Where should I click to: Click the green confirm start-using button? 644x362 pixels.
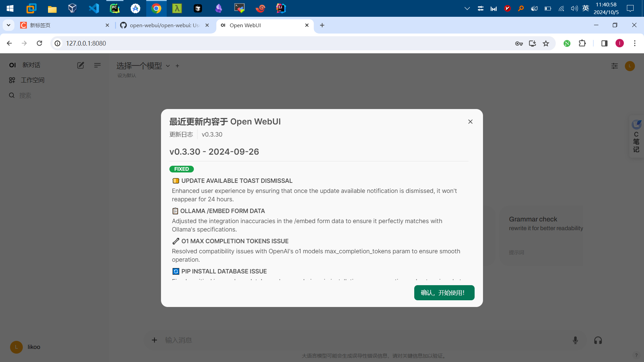tap(444, 293)
